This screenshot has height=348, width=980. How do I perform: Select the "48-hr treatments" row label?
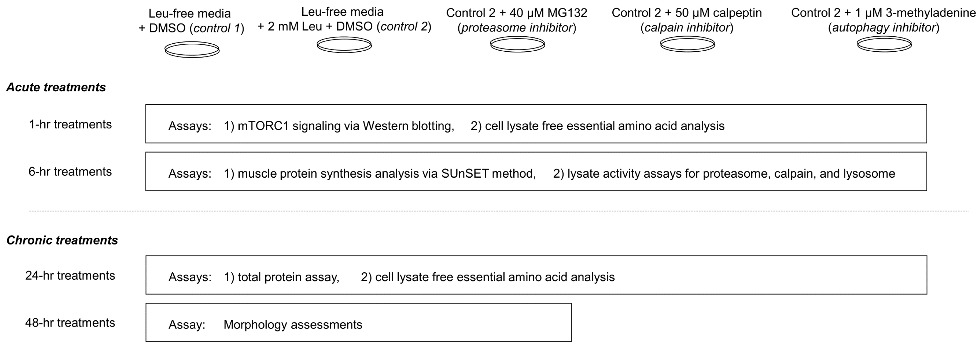[x=70, y=323]
